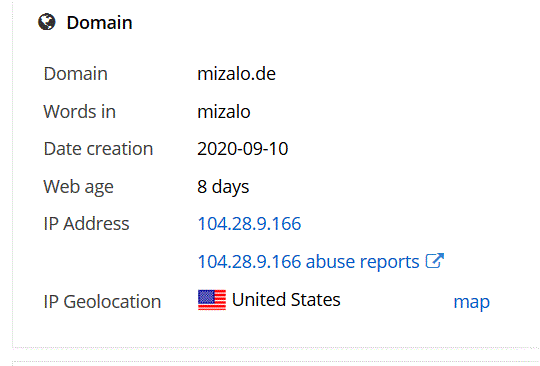Click the external-link arrow icon after abuse reports
This screenshot has width=540, height=366.
pos(435,261)
